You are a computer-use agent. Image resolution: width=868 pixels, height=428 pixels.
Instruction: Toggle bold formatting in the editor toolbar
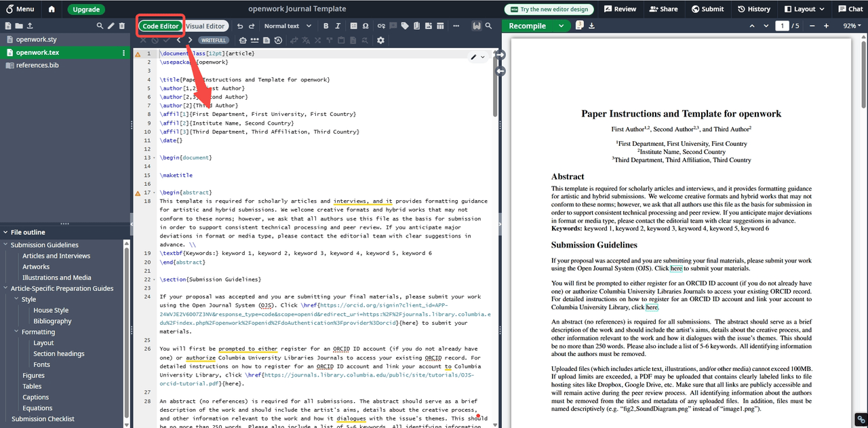click(327, 25)
